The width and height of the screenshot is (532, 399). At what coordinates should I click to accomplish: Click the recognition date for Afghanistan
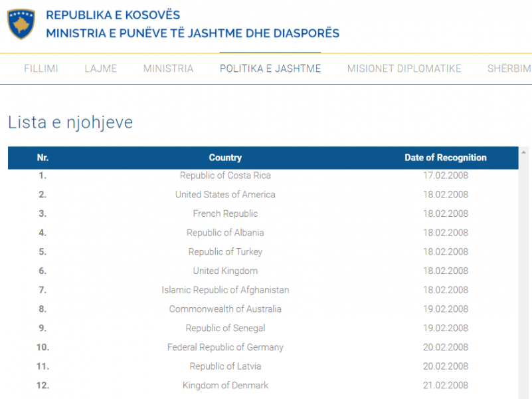[x=446, y=290]
